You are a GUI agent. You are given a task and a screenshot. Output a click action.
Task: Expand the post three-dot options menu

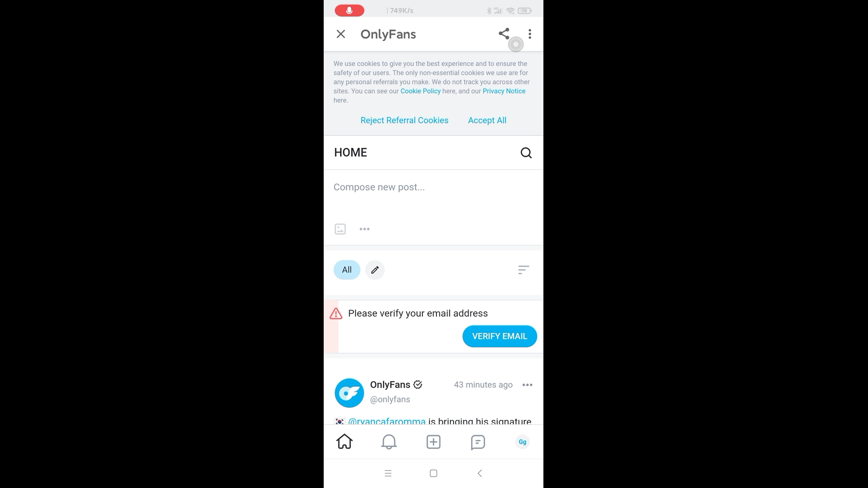pyautogui.click(x=526, y=385)
